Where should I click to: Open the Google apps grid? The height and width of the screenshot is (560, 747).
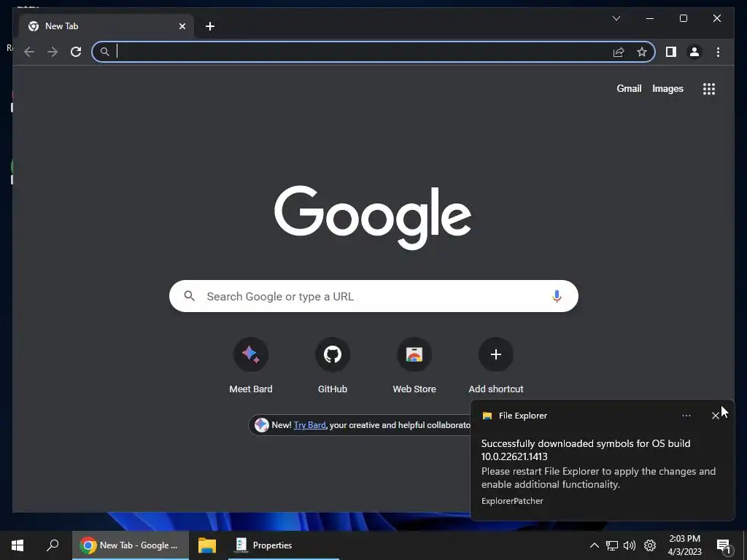(709, 88)
